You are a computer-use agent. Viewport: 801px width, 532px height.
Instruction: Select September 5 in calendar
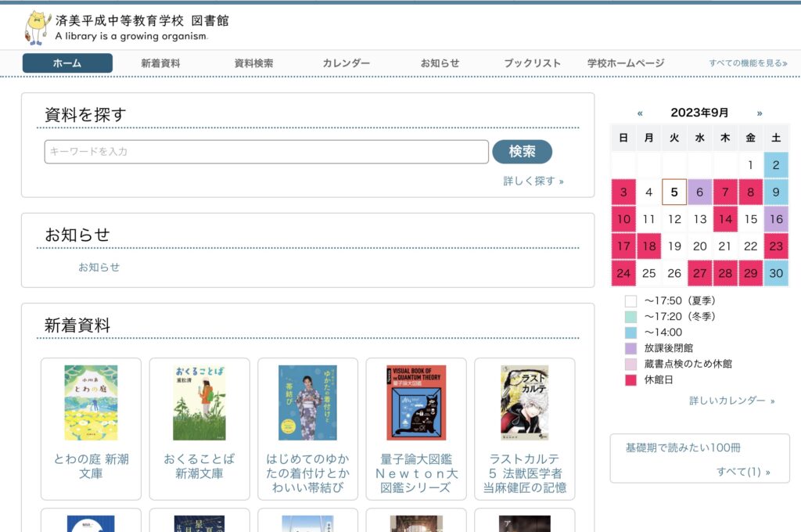coord(673,192)
